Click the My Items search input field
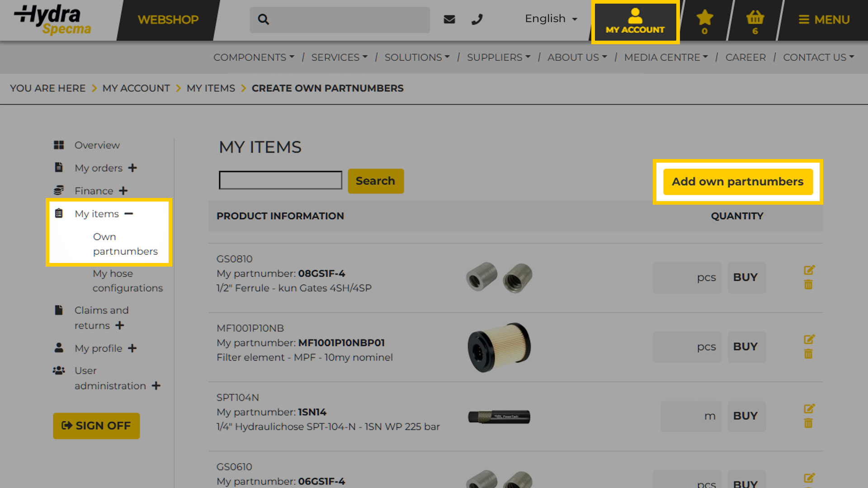 pyautogui.click(x=280, y=180)
